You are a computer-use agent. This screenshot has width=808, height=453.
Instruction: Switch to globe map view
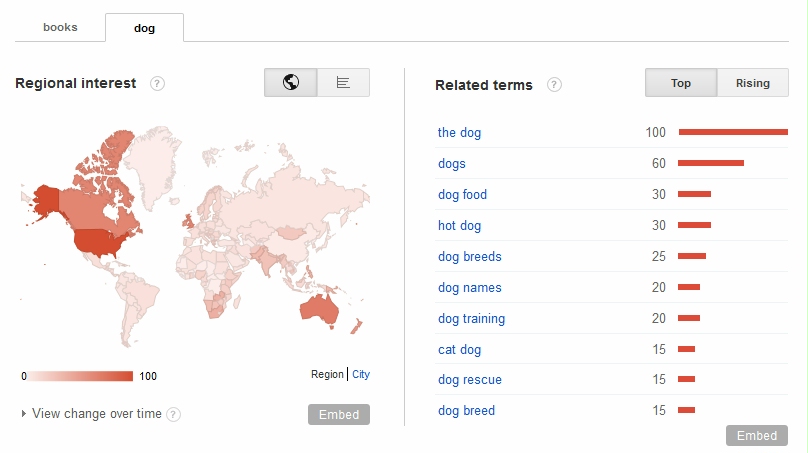[x=291, y=82]
